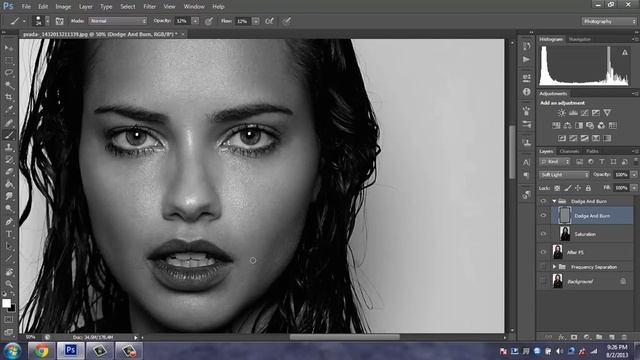The image size is (640, 360).
Task: Select the Type tool in toolbox
Action: (x=9, y=234)
